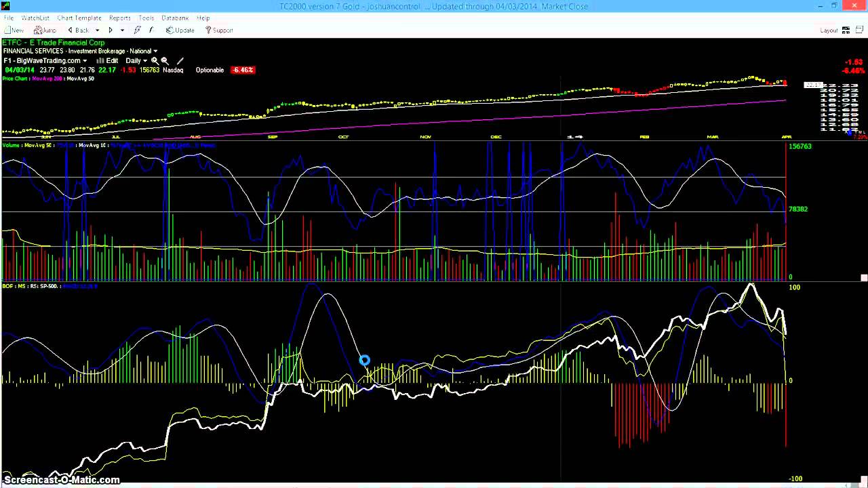The image size is (868, 488).
Task: Open the File menu
Action: coord(8,18)
